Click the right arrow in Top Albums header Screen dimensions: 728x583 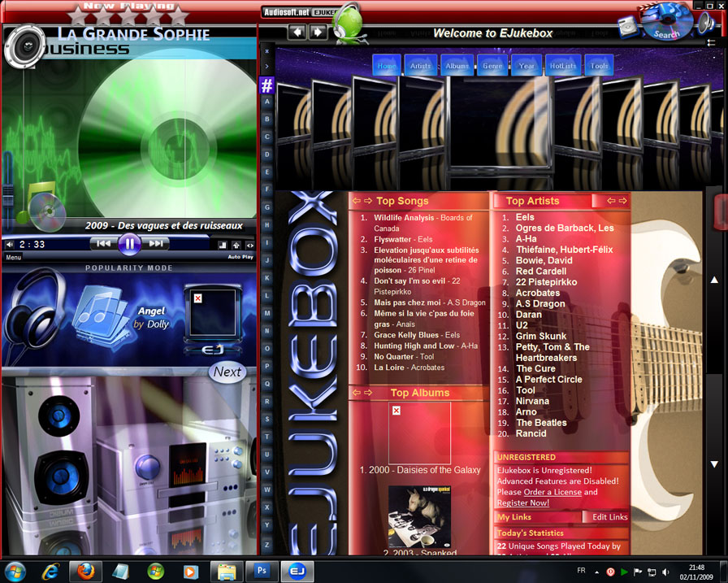pyautogui.click(x=368, y=393)
